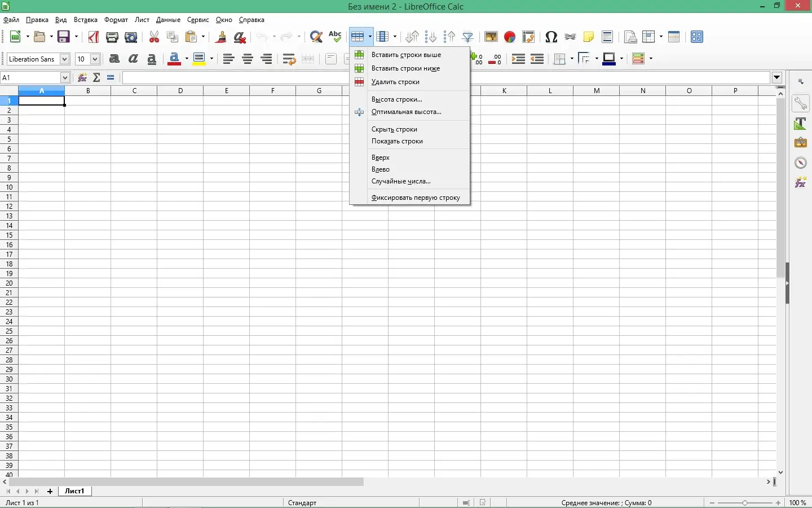Screen dimensions: 812x508
Task: Export directly as PDF
Action: coord(94,37)
